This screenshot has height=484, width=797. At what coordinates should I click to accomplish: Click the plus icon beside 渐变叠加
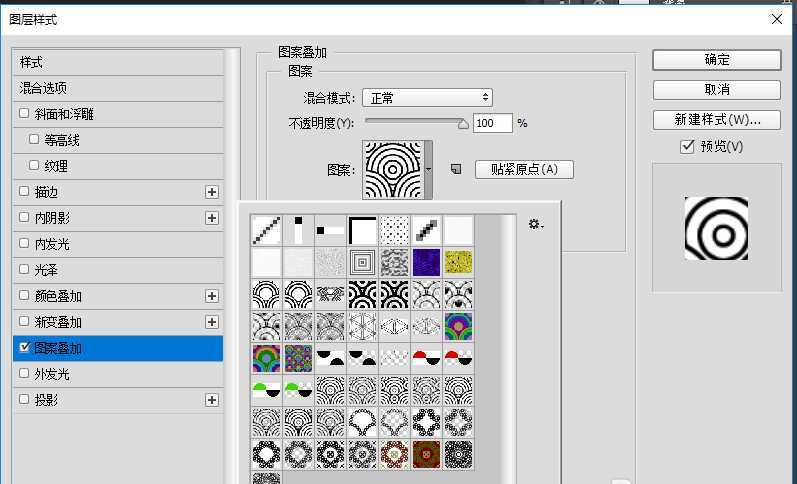pyautogui.click(x=211, y=322)
